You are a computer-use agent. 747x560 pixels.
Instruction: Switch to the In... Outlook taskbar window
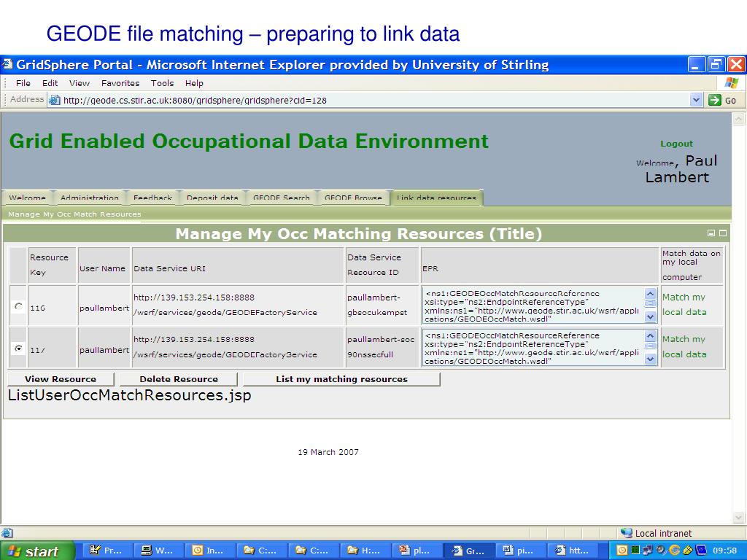click(x=210, y=551)
